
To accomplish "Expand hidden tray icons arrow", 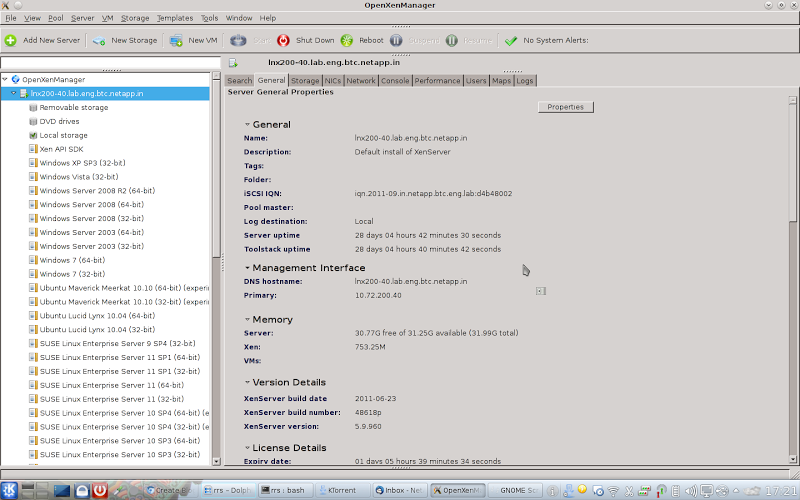I will click(x=736, y=491).
